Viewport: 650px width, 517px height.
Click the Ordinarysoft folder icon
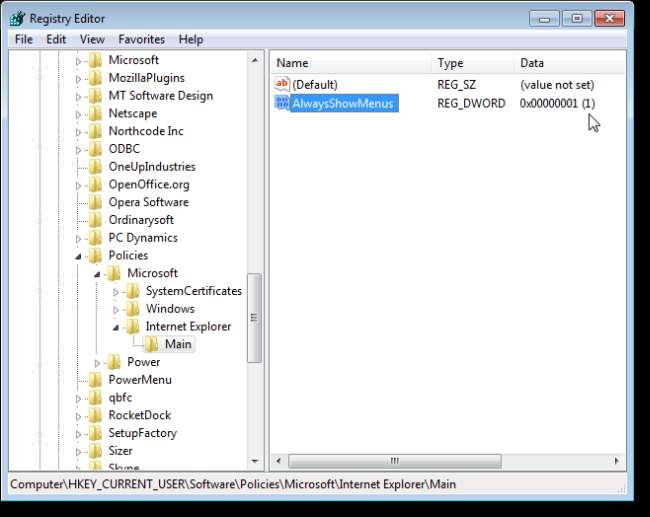(x=96, y=220)
